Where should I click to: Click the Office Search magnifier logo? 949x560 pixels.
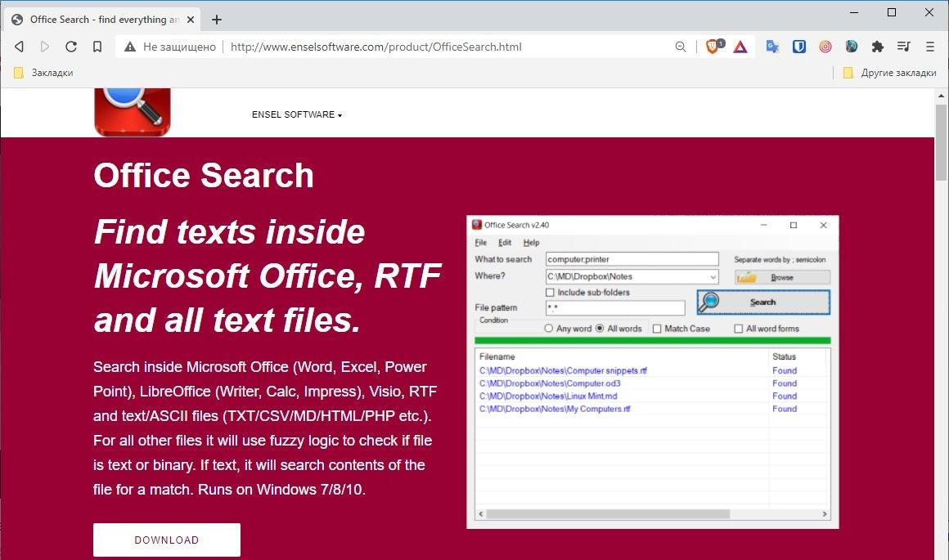tap(133, 112)
